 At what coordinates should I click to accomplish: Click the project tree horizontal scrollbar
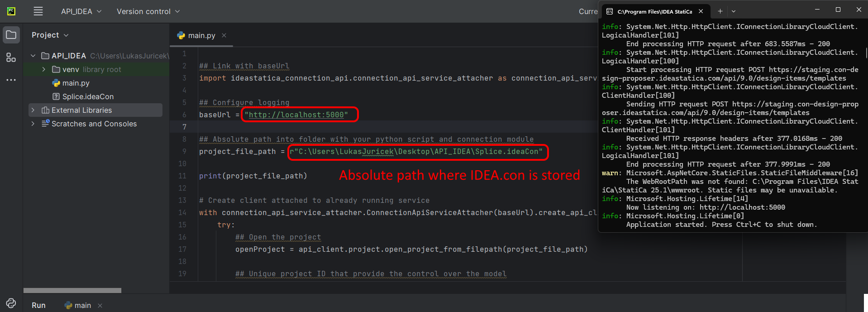(x=72, y=290)
